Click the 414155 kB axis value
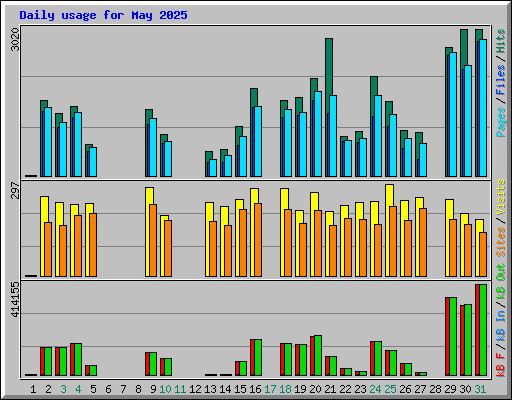The height and width of the screenshot is (400, 512). click(x=15, y=299)
